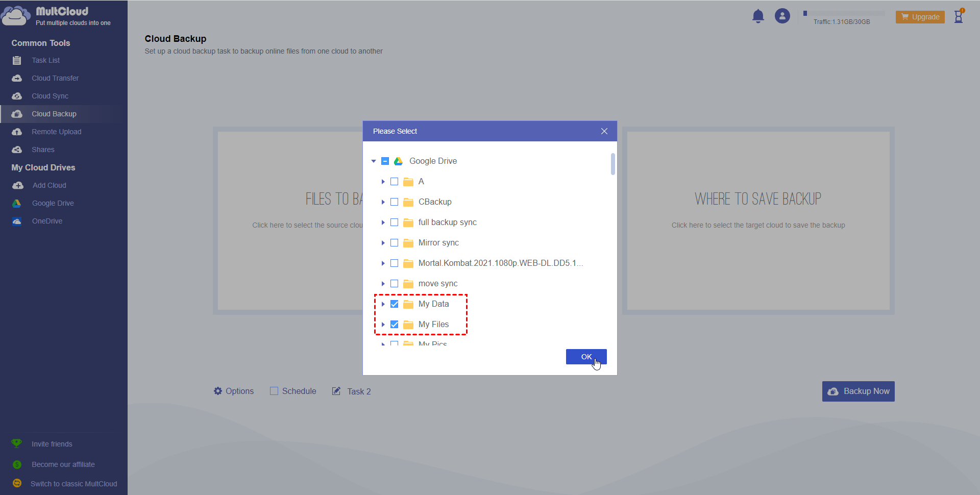Click the Google Drive icon in the sidebar
Viewport: 980px width, 495px height.
point(17,203)
